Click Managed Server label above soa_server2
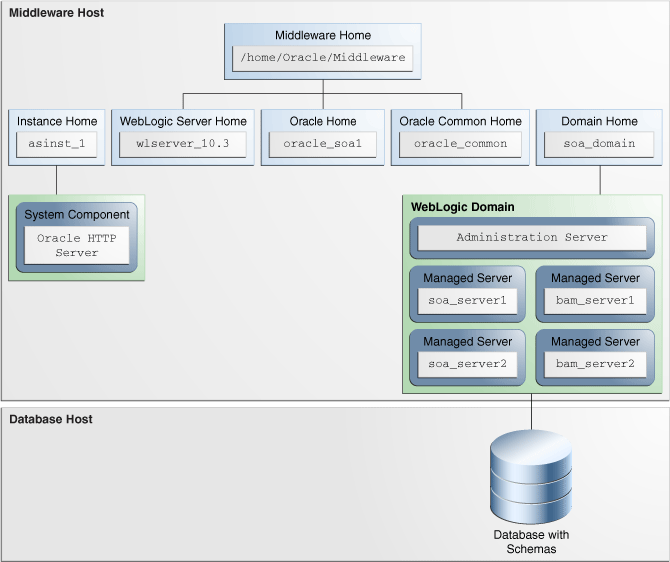The height and width of the screenshot is (562, 670). coord(467,341)
